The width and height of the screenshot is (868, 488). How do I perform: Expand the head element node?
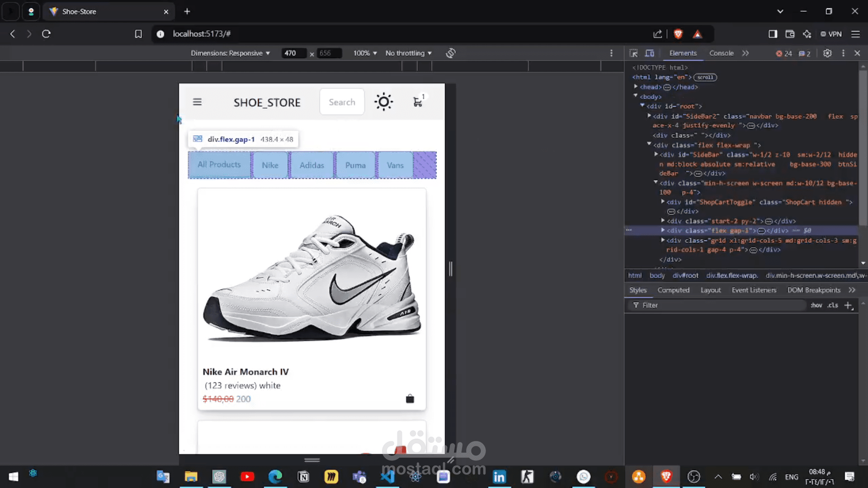pos(636,87)
